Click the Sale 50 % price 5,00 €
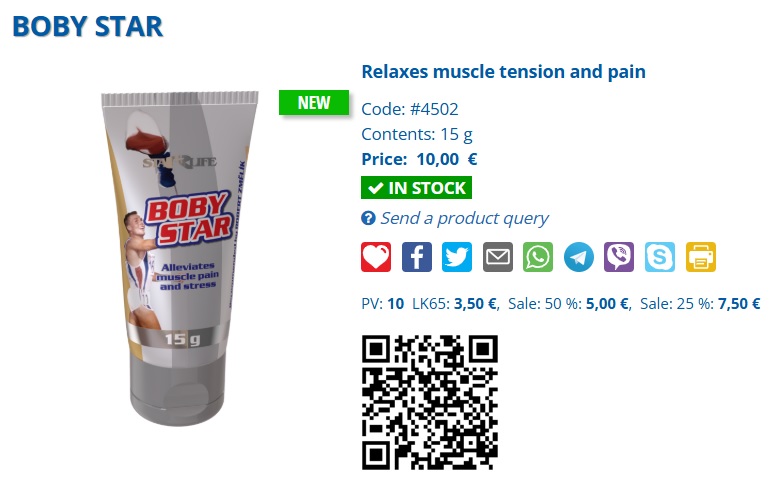This screenshot has width=773, height=479. coord(607,304)
